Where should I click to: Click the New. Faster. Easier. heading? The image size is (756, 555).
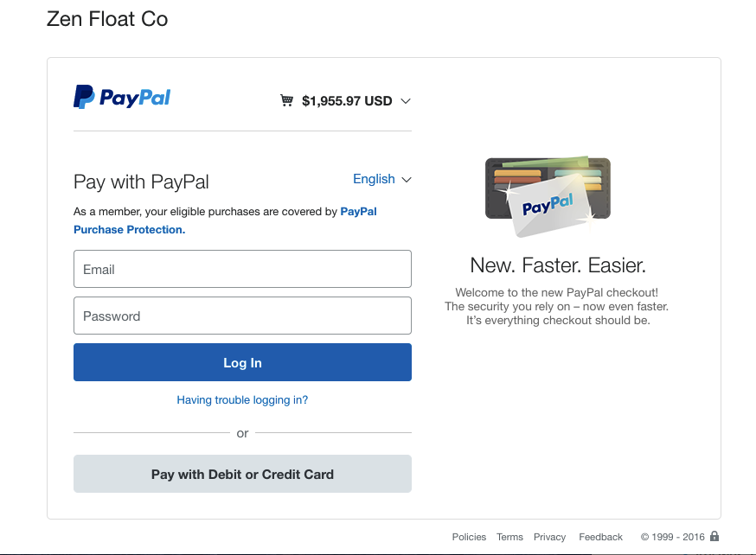point(558,265)
